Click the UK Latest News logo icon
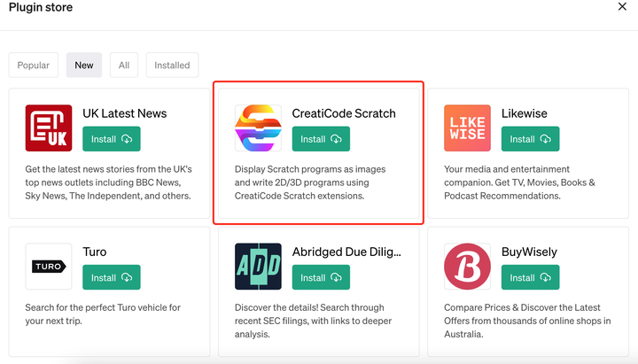 click(49, 128)
